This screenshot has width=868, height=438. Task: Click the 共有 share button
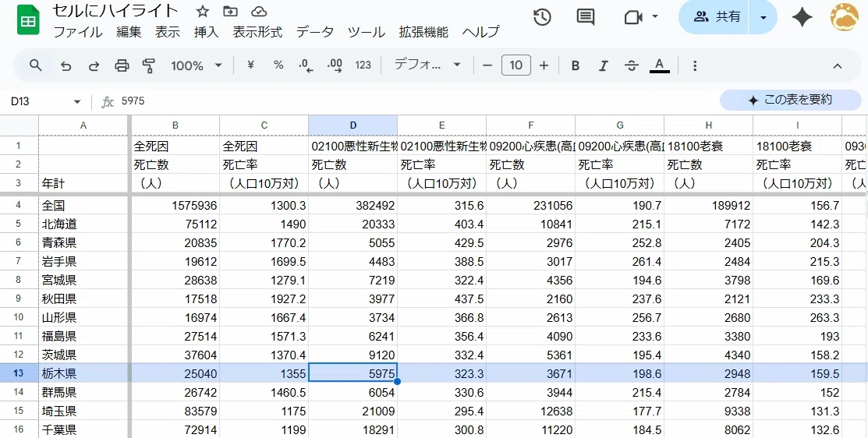click(714, 17)
